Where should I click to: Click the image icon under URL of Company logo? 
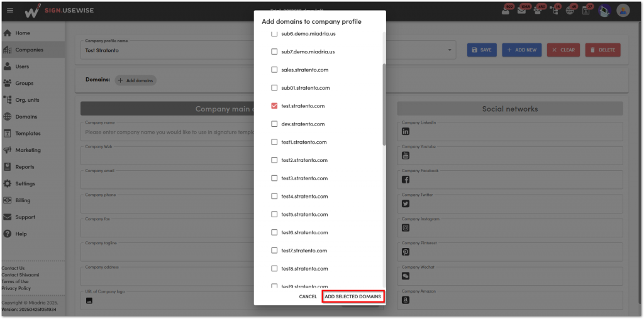89,301
